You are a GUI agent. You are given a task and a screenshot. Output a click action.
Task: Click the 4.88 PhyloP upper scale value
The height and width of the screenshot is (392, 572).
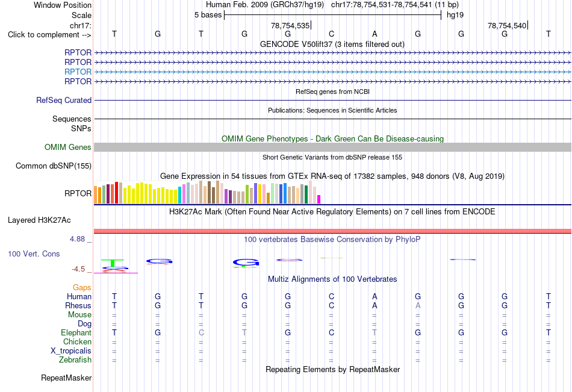77,238
